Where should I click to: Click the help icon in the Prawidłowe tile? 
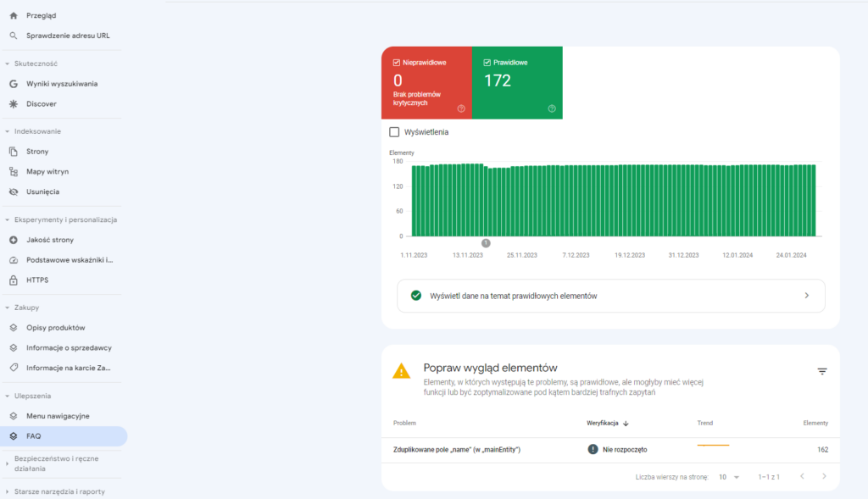552,108
